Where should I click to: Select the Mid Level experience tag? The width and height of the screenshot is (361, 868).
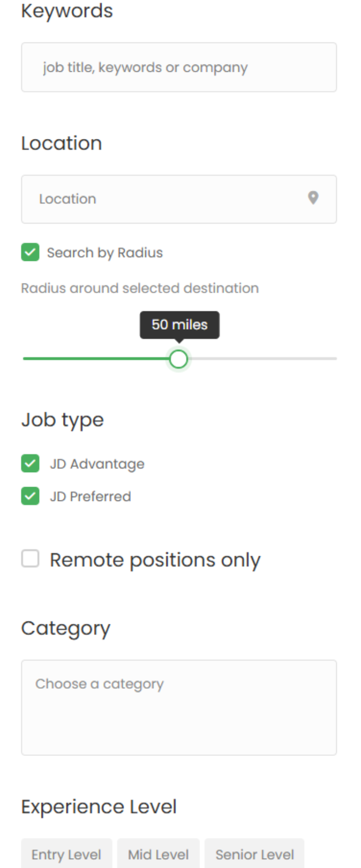pyautogui.click(x=158, y=854)
